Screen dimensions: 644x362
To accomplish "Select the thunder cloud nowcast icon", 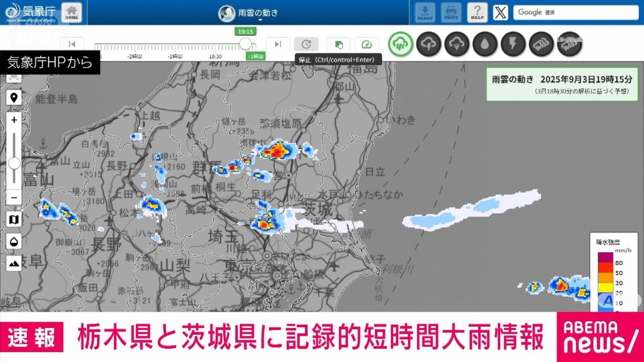I will click(x=428, y=44).
